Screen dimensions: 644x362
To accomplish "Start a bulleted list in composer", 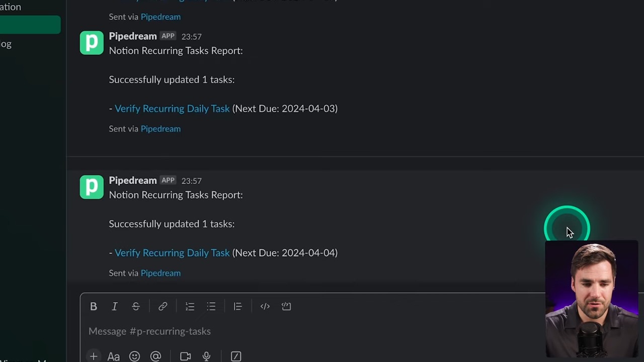I will 211,306.
